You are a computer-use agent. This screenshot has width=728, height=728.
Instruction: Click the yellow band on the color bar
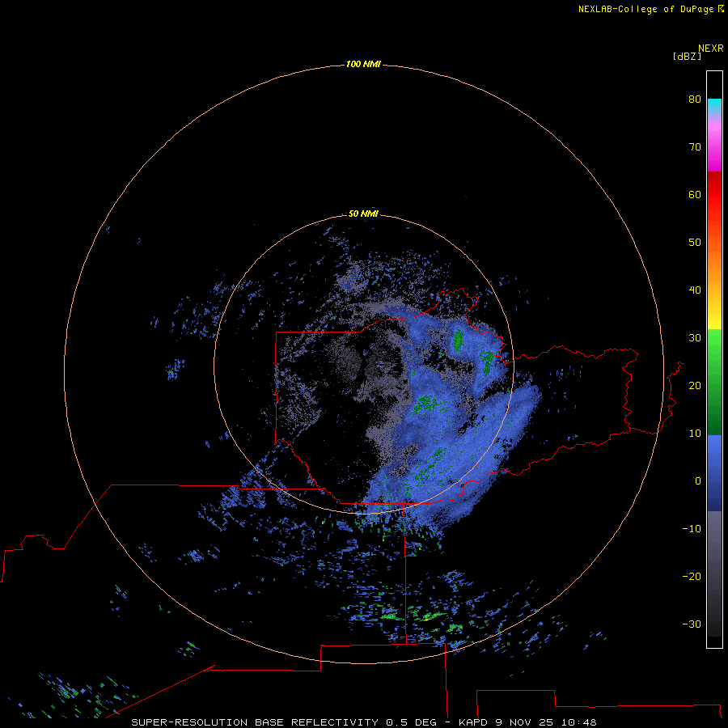(x=714, y=320)
